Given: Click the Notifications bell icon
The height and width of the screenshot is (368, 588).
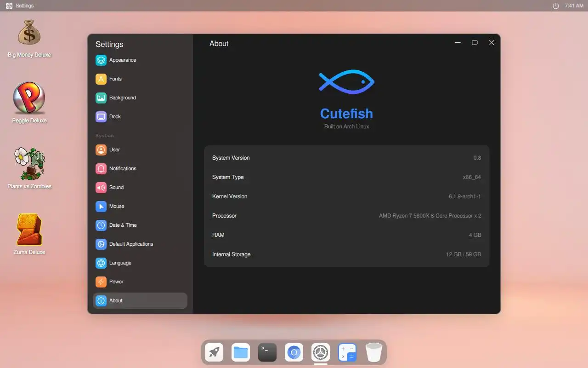Looking at the screenshot, I should [x=101, y=169].
